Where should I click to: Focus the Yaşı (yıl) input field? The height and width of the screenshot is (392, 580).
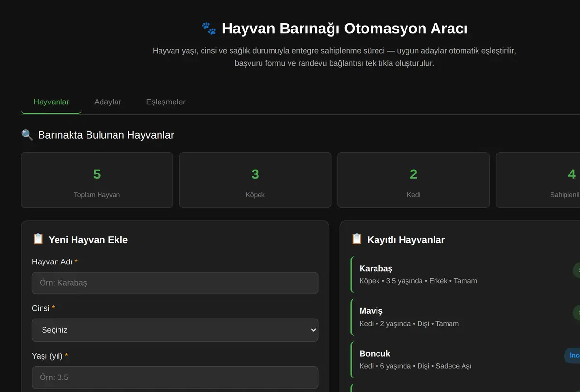tap(175, 377)
